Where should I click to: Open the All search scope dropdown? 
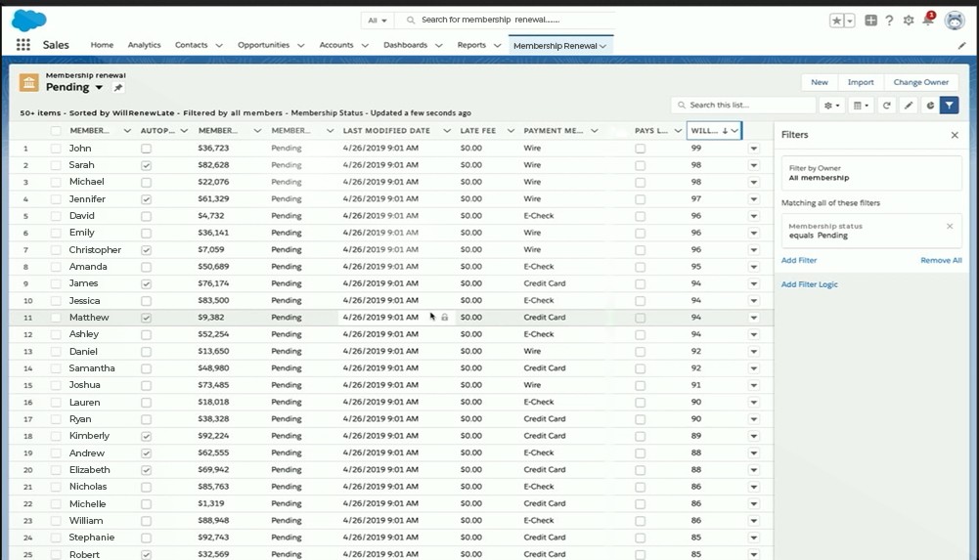(x=378, y=21)
